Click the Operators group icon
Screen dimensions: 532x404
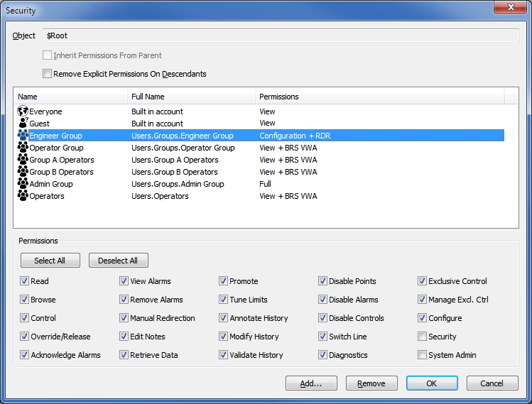[23, 196]
